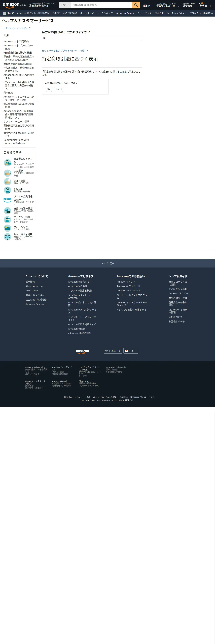Viewport: 215px width, 644px height.
Task: Click the 注文履歴 sidebar icon
Action: (x=8, y=173)
